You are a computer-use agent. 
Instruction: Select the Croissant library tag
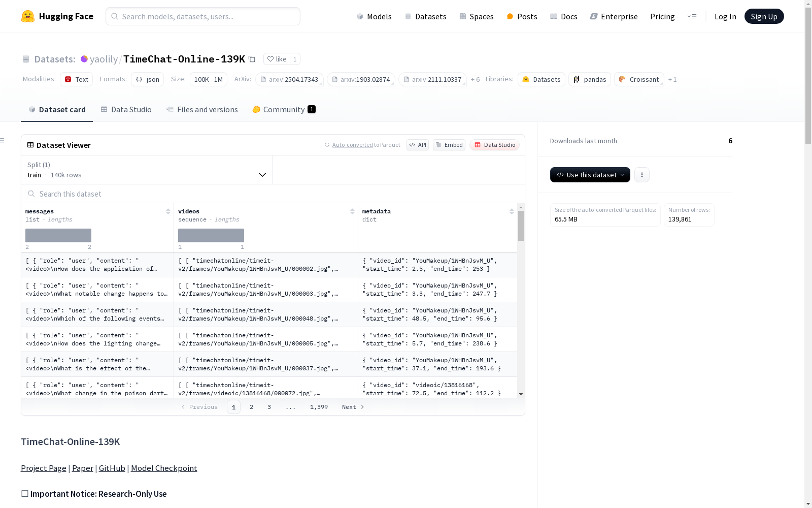click(x=639, y=79)
